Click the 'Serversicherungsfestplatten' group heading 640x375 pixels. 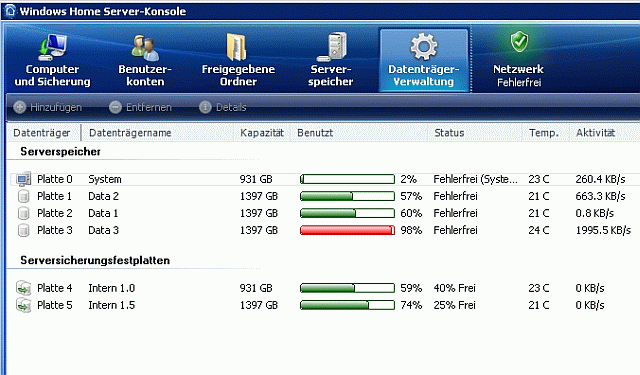95,260
